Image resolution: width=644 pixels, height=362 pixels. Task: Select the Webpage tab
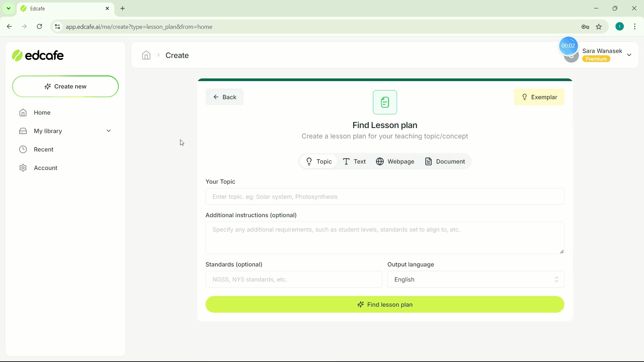click(395, 162)
